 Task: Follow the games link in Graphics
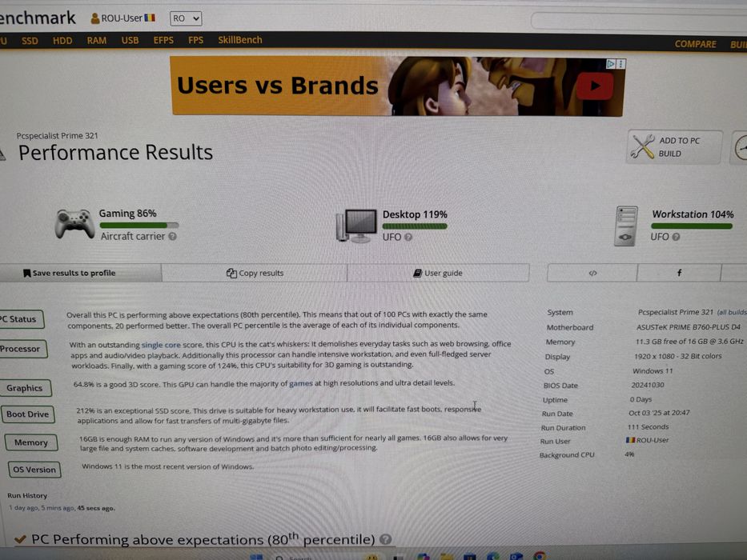point(300,383)
